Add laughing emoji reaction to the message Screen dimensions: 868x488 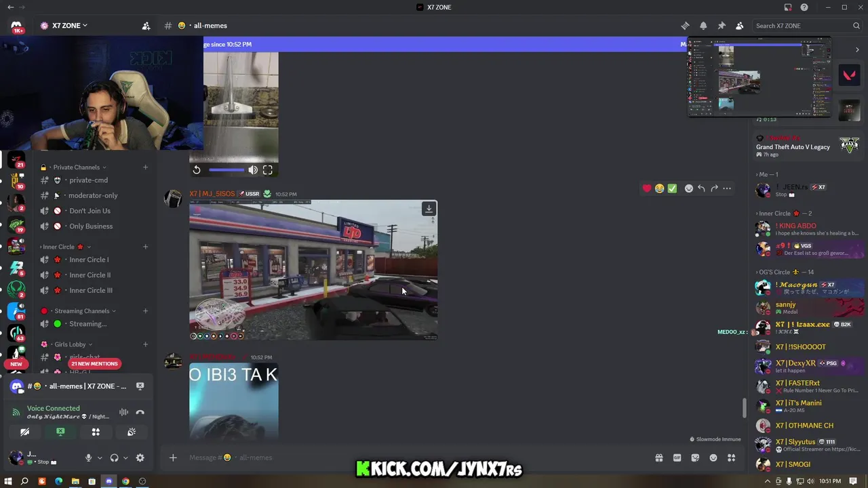(659, 188)
